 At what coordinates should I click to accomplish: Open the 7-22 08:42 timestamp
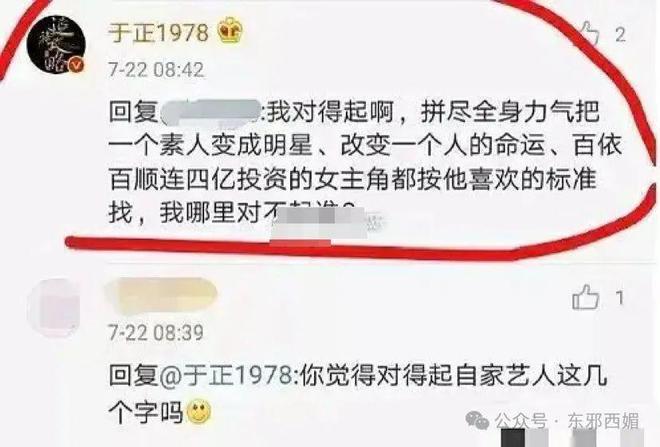coord(156,70)
